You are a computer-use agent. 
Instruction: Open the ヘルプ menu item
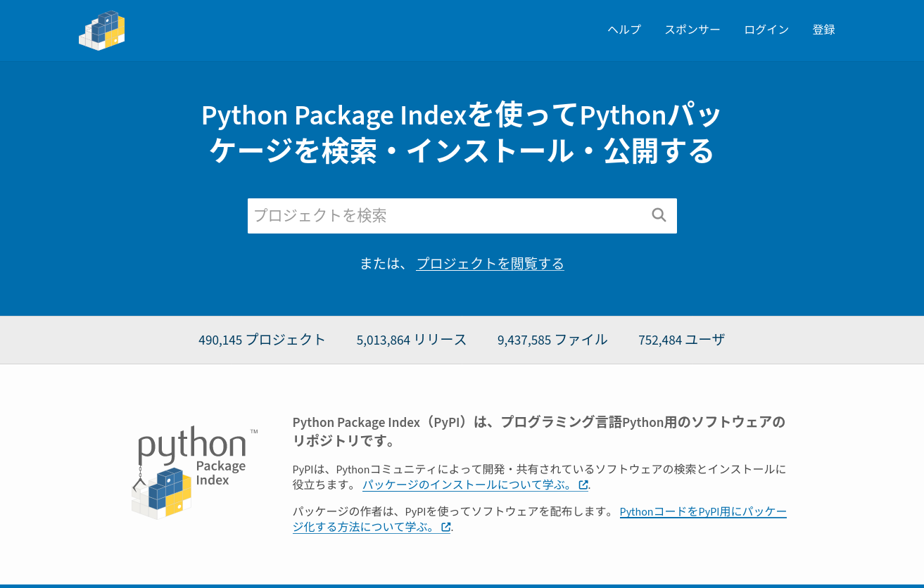tap(624, 30)
